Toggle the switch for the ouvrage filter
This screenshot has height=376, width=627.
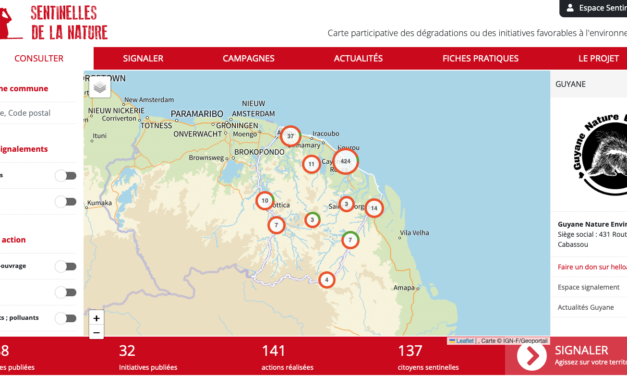click(x=66, y=266)
